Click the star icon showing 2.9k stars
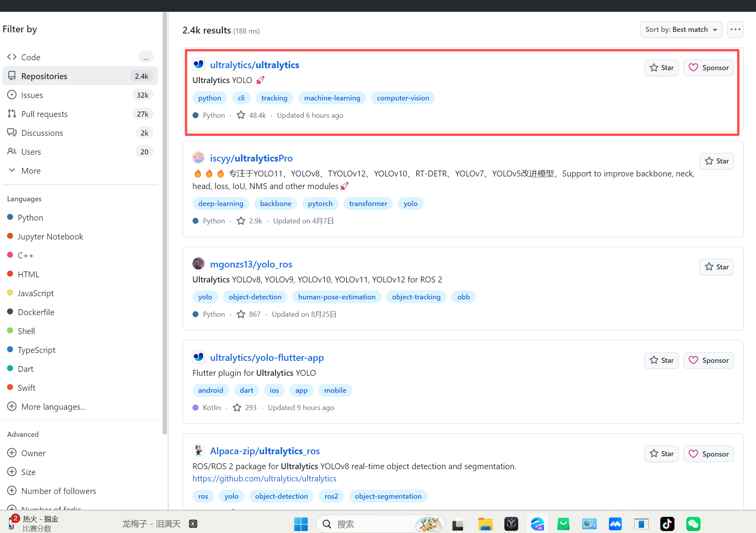This screenshot has height=533, width=756. pyautogui.click(x=241, y=221)
